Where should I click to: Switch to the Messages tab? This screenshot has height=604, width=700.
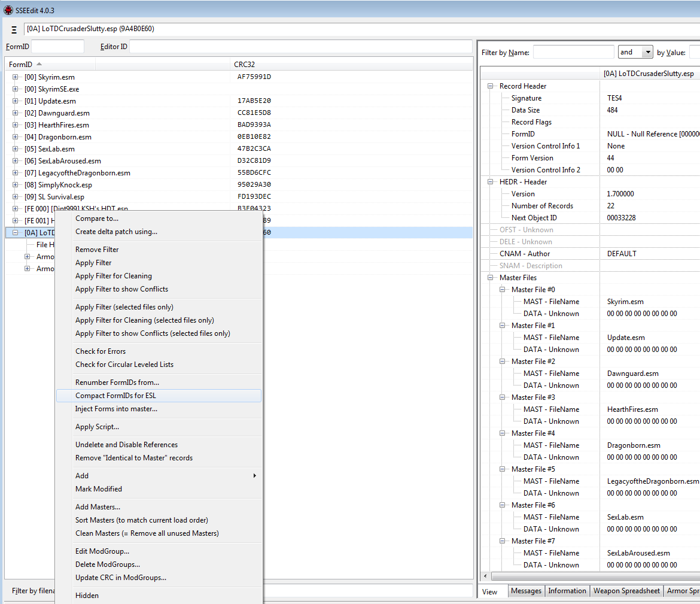coord(526,591)
